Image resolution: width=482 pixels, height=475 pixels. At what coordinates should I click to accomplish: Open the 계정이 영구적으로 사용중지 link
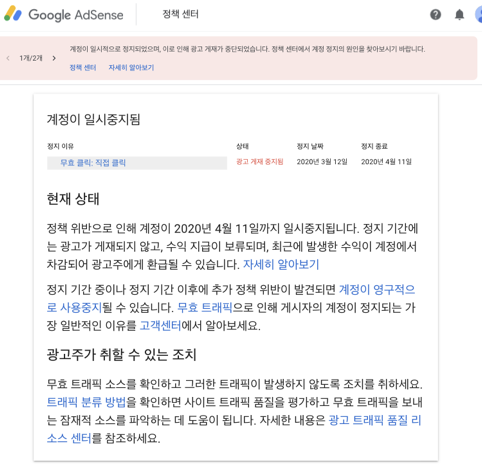pyautogui.click(x=377, y=289)
